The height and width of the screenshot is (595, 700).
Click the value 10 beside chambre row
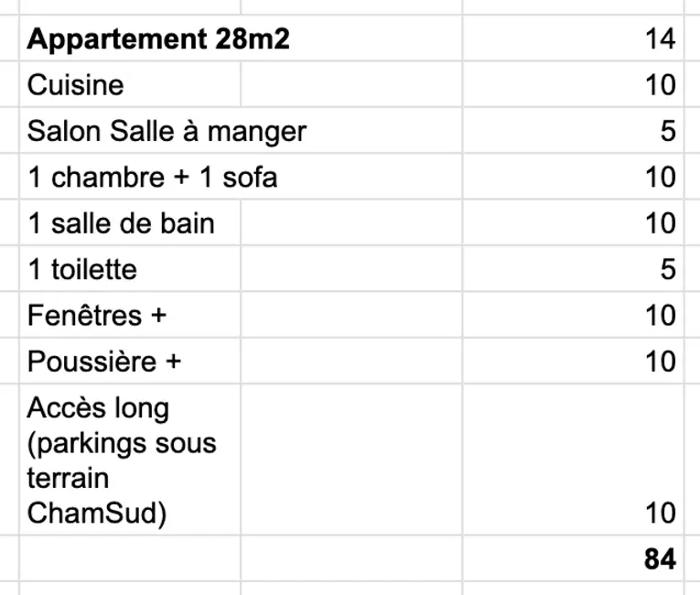(581, 177)
